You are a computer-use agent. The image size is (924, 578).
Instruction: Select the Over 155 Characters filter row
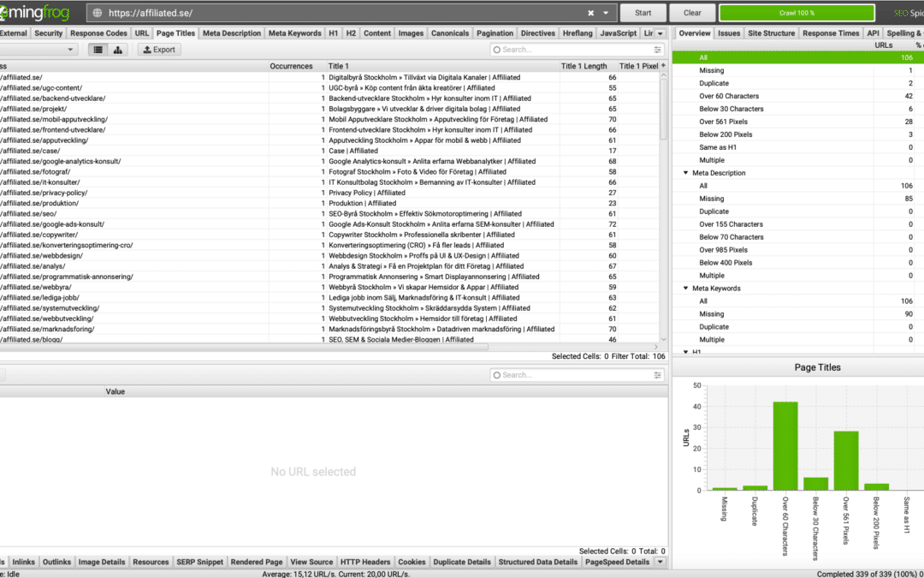click(x=798, y=224)
